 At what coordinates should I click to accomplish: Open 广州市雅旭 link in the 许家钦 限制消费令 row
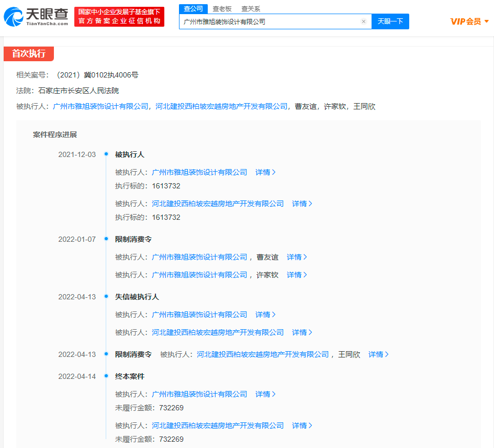point(199,275)
